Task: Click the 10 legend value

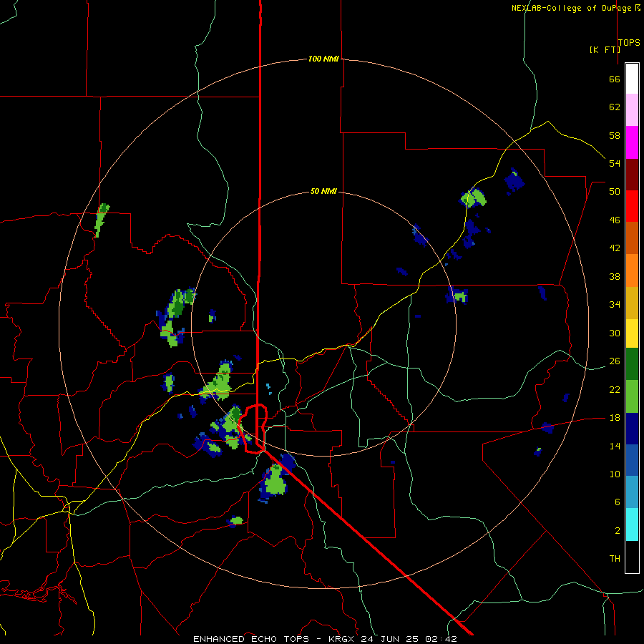Action: (x=615, y=474)
